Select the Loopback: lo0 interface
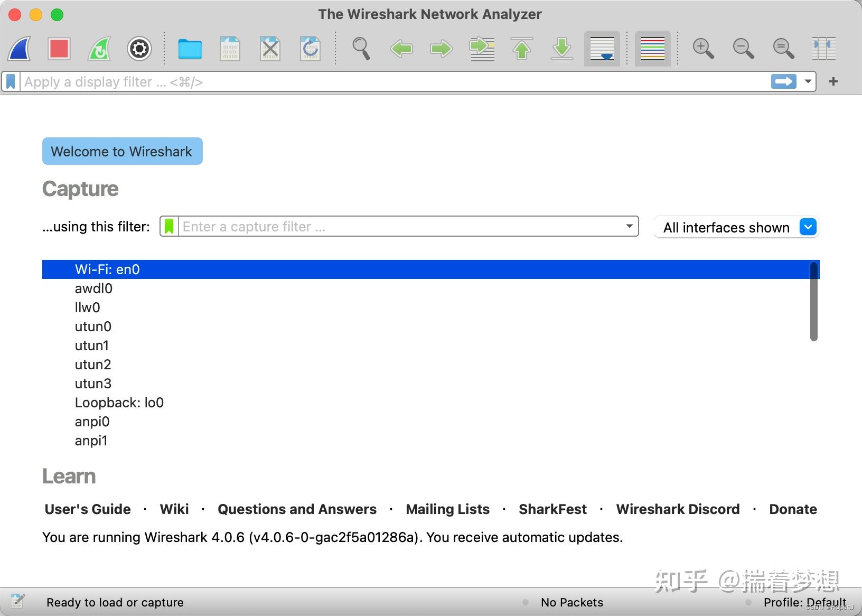The width and height of the screenshot is (862, 616). point(119,403)
